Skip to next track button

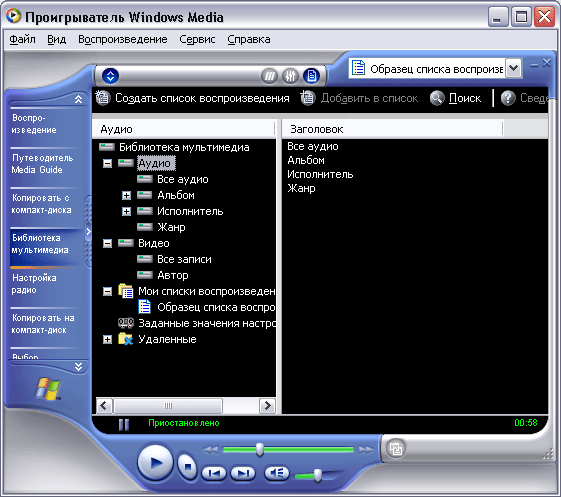click(x=243, y=473)
